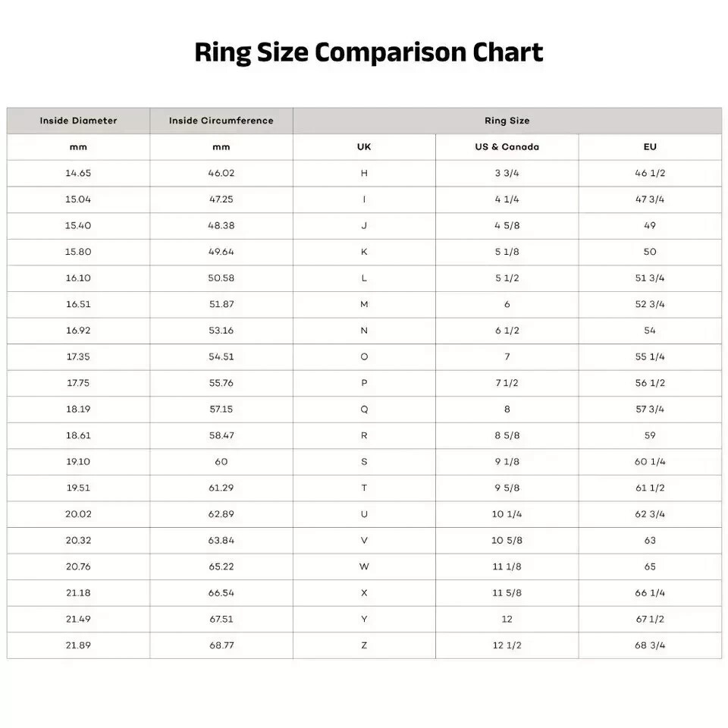Select the Inside Diameter column header
Screen dimensions: 728x728
[78, 121]
